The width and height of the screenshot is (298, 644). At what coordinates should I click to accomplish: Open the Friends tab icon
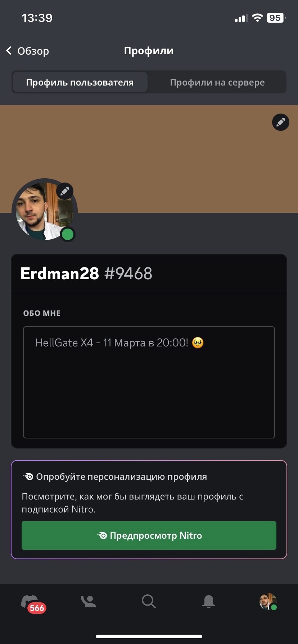pos(88,601)
